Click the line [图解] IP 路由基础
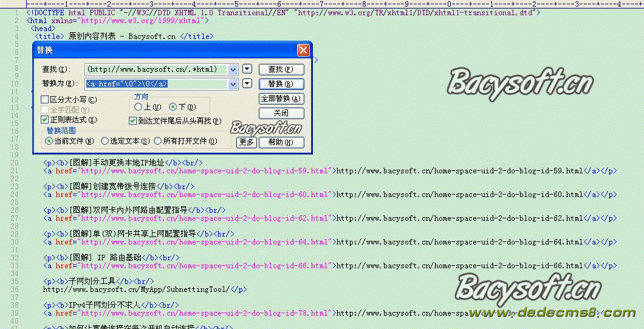This screenshot has height=329, width=644. click(x=111, y=258)
